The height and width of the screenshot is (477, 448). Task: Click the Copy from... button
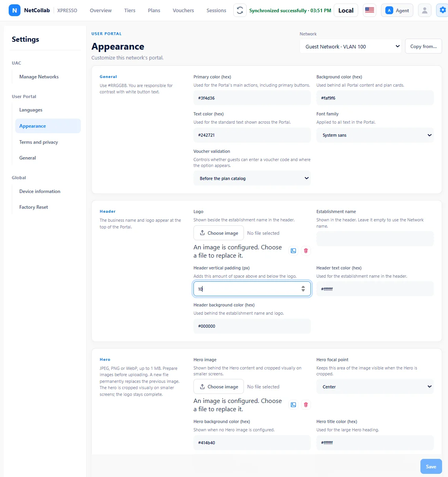424,46
